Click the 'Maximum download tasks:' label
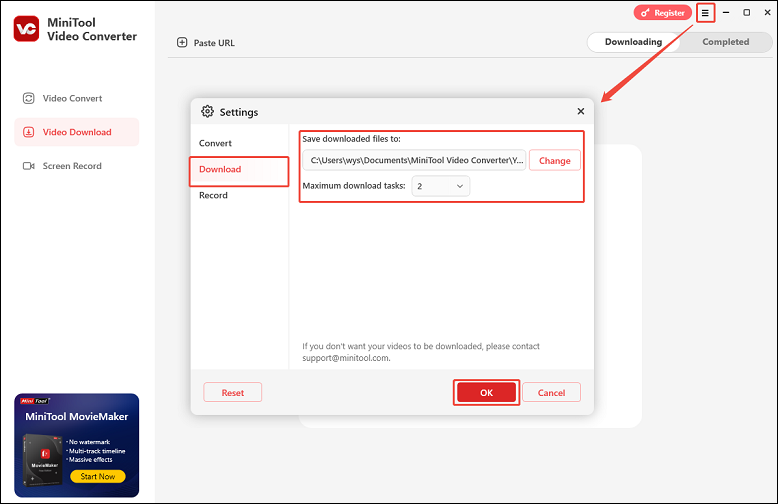 pyautogui.click(x=354, y=186)
